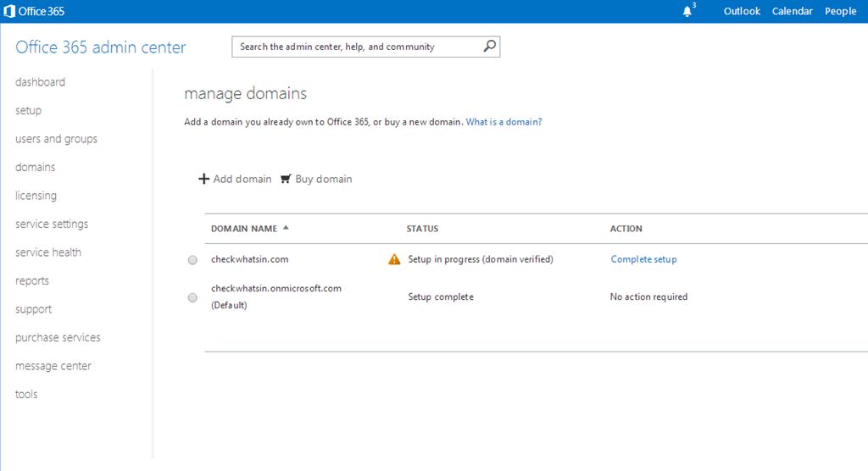Click the Setup complete status text
The height and width of the screenshot is (471, 868).
click(441, 296)
